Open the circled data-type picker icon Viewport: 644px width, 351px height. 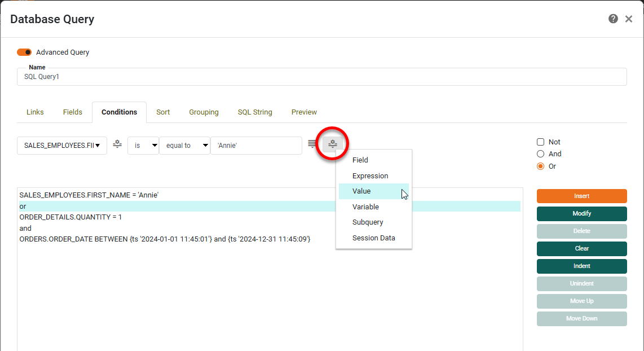(332, 144)
